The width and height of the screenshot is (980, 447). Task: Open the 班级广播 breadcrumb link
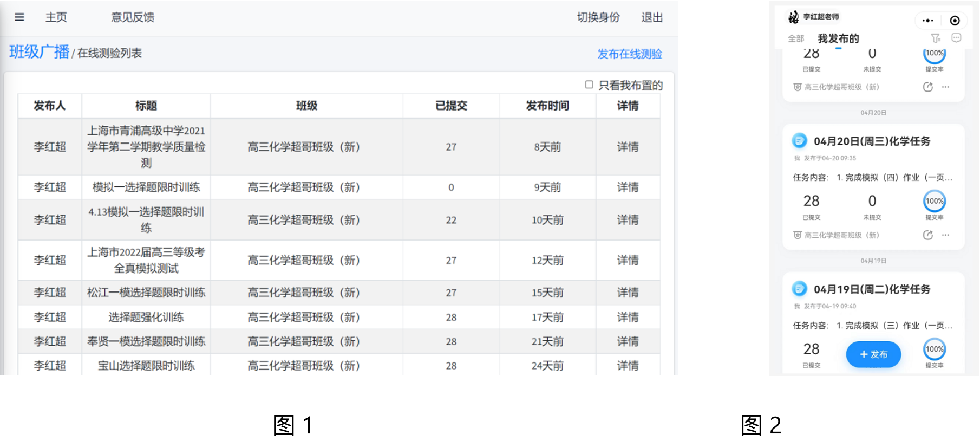click(39, 52)
